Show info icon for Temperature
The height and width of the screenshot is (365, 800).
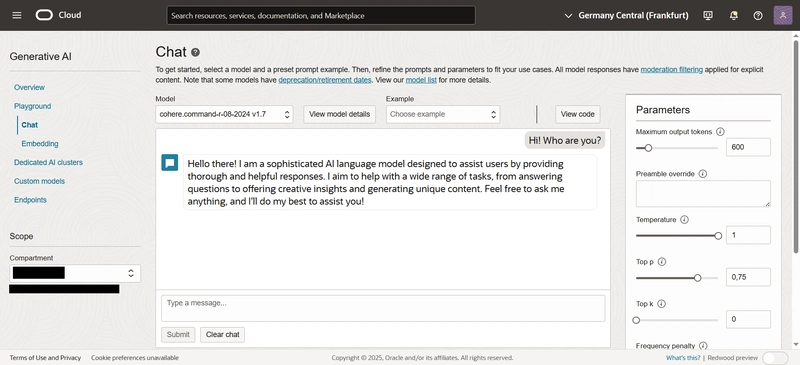click(685, 220)
